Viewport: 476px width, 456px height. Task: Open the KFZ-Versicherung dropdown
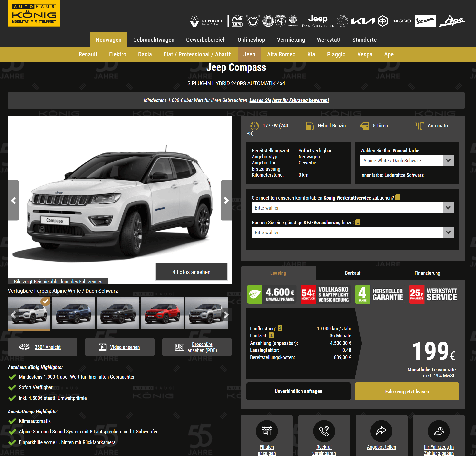(x=353, y=233)
